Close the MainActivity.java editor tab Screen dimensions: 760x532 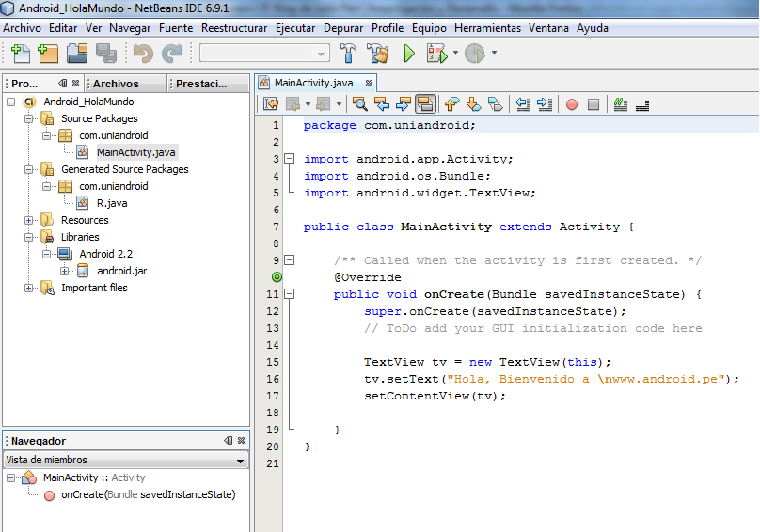point(370,83)
